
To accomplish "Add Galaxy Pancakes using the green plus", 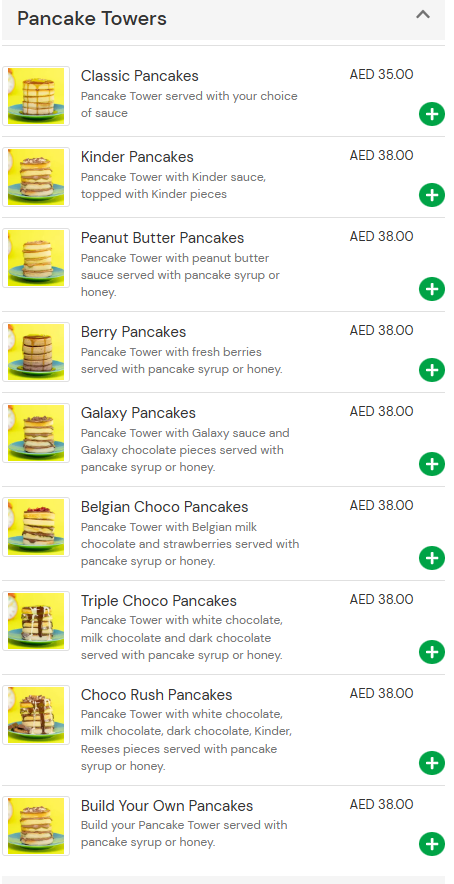I will (x=431, y=465).
